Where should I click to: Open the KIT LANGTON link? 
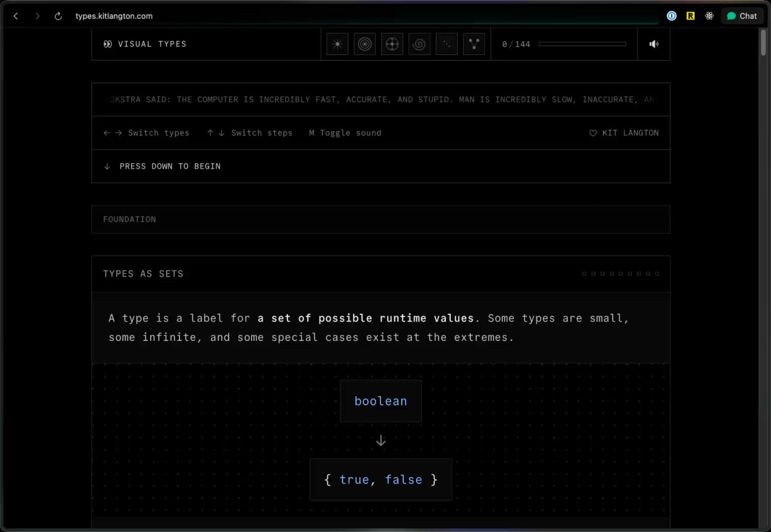click(x=624, y=133)
